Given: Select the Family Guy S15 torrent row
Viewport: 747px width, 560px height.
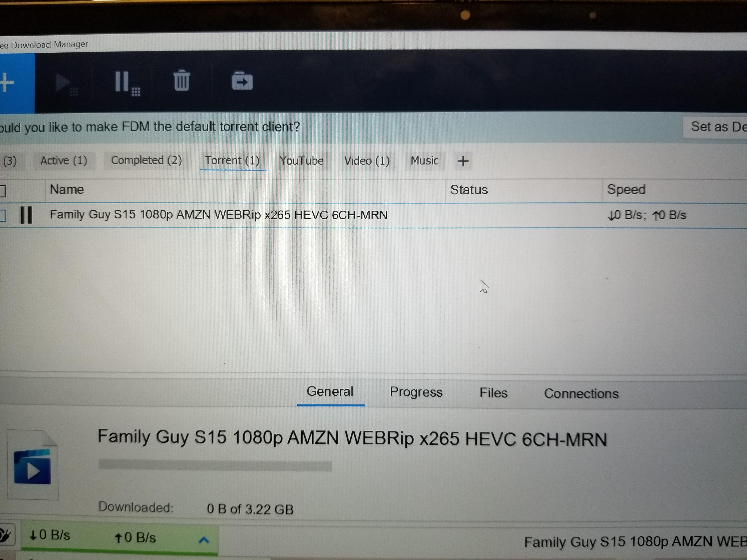Looking at the screenshot, I should pyautogui.click(x=218, y=215).
